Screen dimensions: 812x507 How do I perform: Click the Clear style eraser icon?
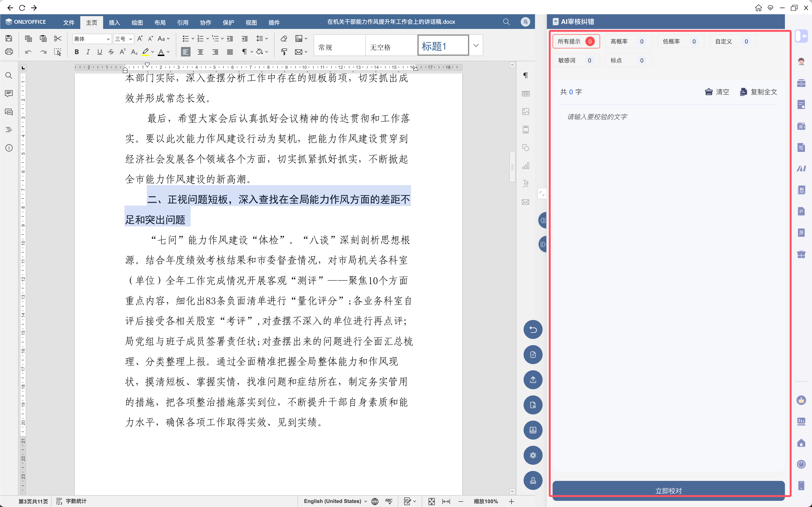pyautogui.click(x=284, y=38)
